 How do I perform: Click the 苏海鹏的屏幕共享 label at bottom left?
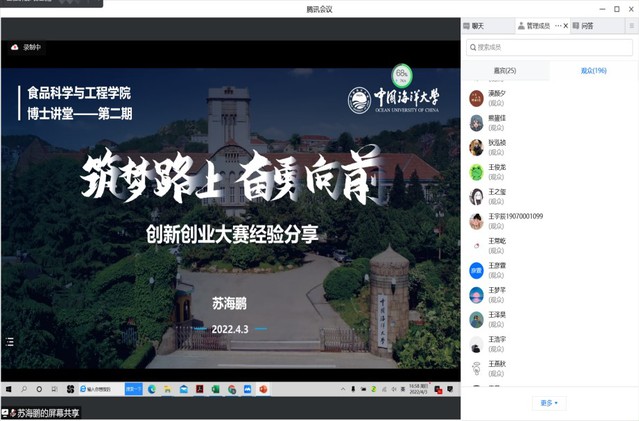tap(46, 413)
